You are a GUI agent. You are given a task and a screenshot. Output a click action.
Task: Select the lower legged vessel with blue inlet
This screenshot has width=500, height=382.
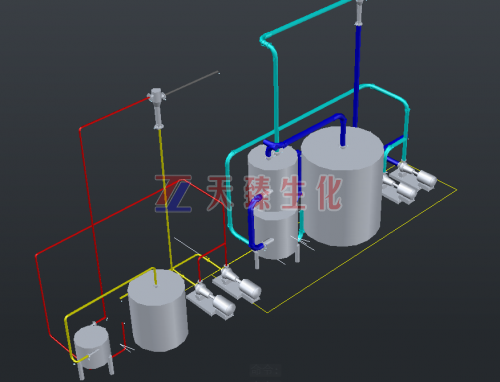276,234
